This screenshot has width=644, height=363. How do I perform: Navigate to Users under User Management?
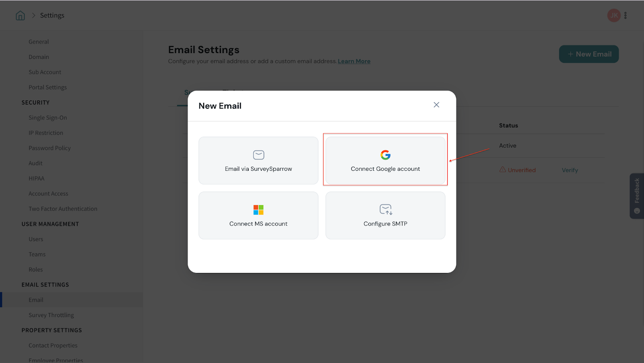pos(36,239)
